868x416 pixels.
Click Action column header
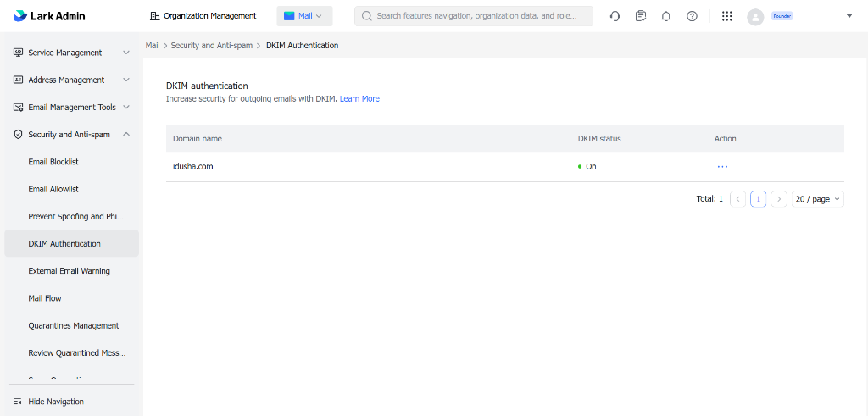[726, 139]
